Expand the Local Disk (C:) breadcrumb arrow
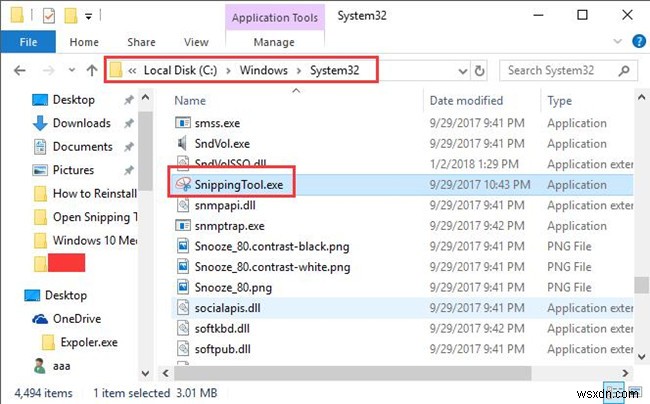 click(x=228, y=71)
